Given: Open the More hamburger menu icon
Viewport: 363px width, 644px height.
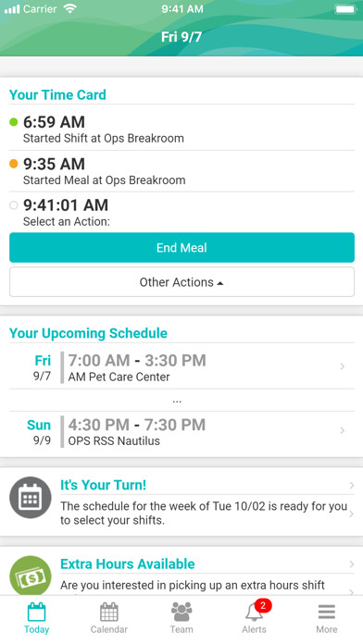Looking at the screenshot, I should pos(326,613).
